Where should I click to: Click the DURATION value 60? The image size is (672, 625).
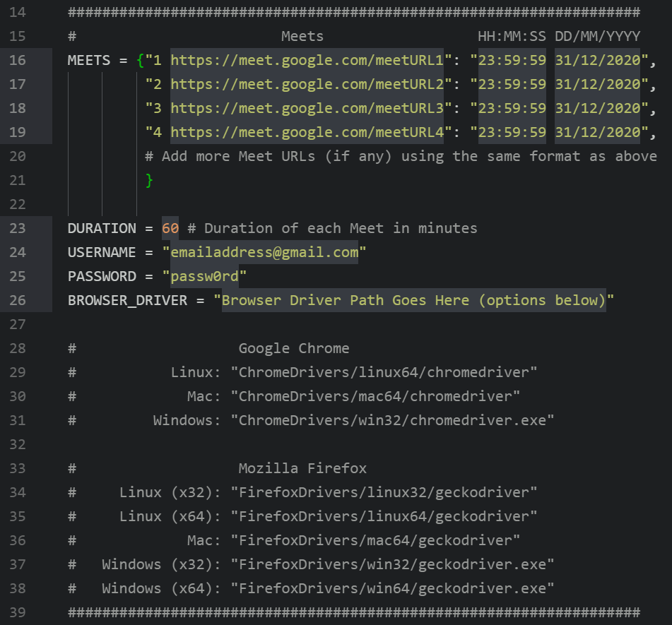pos(170,229)
